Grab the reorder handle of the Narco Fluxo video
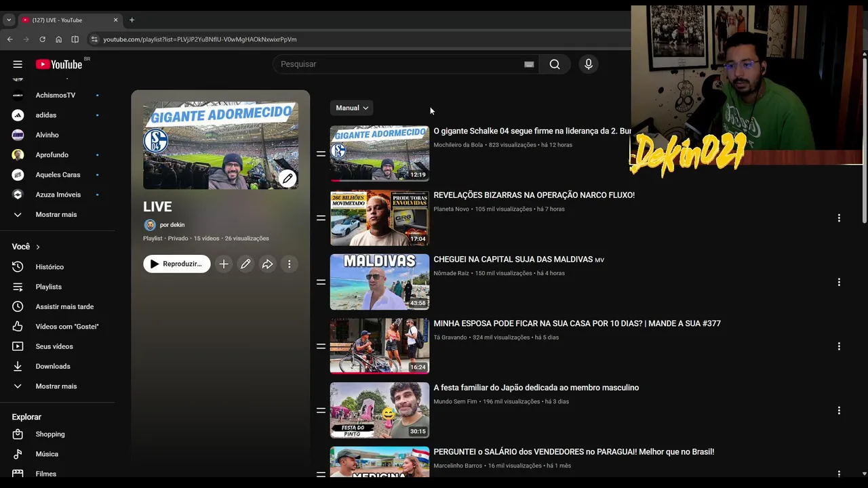Image resolution: width=868 pixels, height=488 pixels. pos(321,218)
